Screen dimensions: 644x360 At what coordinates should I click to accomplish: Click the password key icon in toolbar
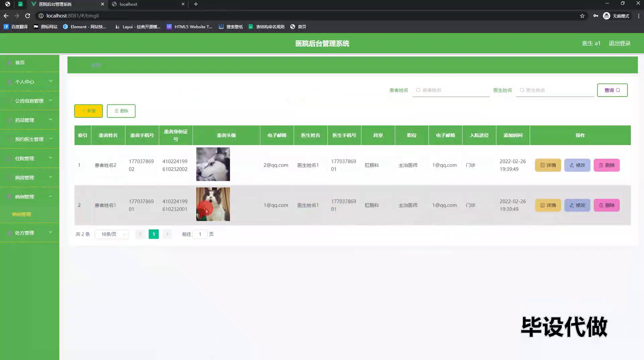[596, 16]
